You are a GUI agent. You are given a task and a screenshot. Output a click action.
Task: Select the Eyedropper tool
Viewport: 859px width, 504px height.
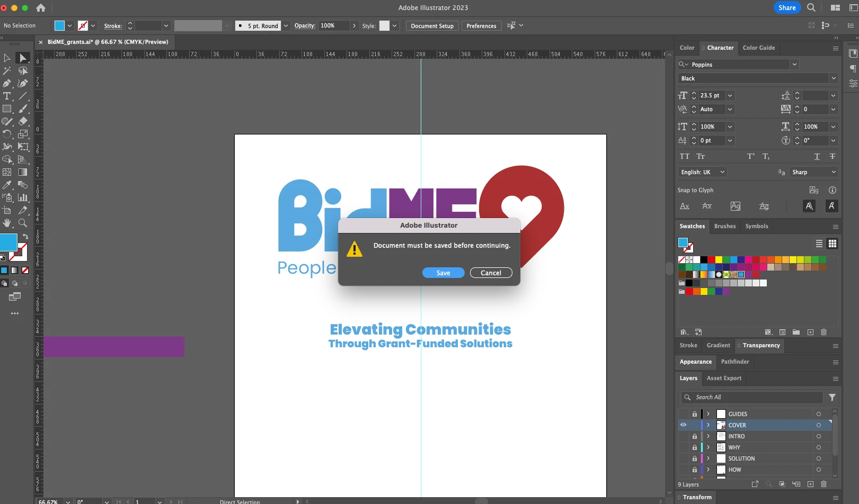(x=7, y=185)
